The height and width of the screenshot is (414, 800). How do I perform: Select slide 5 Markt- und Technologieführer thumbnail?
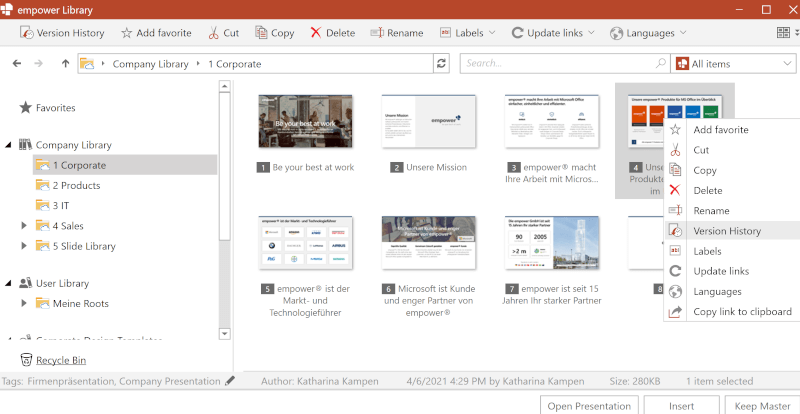305,243
